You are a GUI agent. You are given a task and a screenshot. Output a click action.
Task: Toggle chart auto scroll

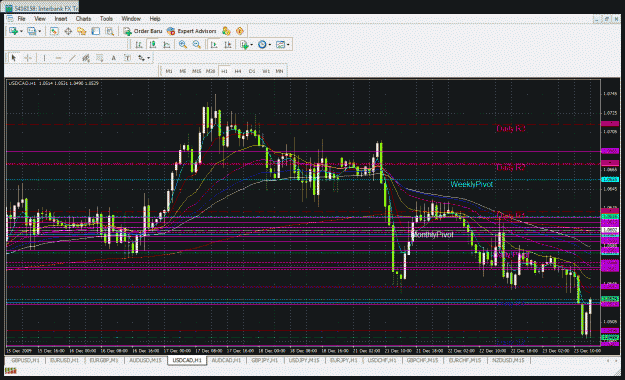(x=214, y=45)
